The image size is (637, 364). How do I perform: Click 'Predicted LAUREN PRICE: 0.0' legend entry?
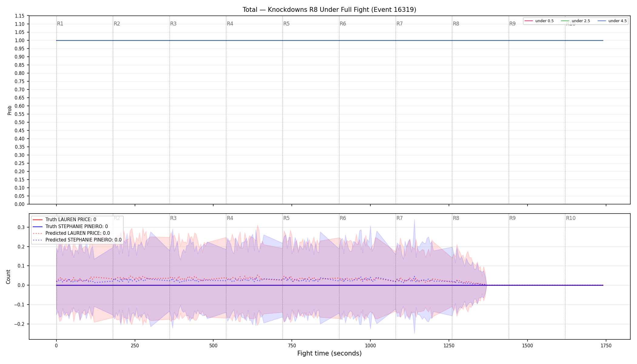click(x=71, y=233)
